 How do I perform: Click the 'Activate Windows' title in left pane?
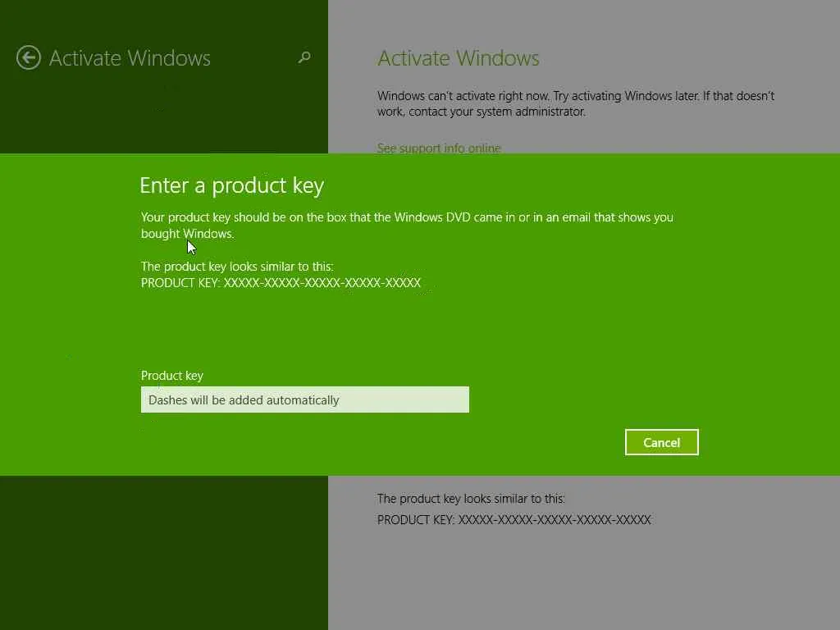(x=130, y=58)
